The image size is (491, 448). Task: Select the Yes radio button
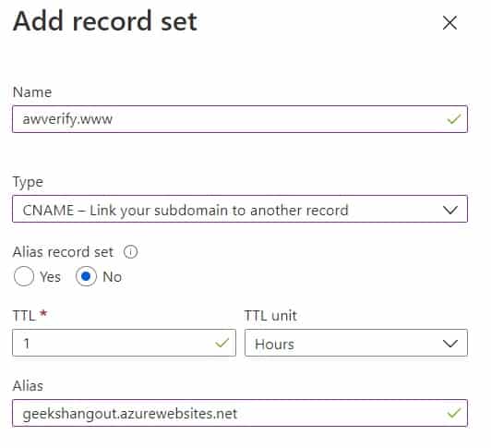[x=23, y=276]
